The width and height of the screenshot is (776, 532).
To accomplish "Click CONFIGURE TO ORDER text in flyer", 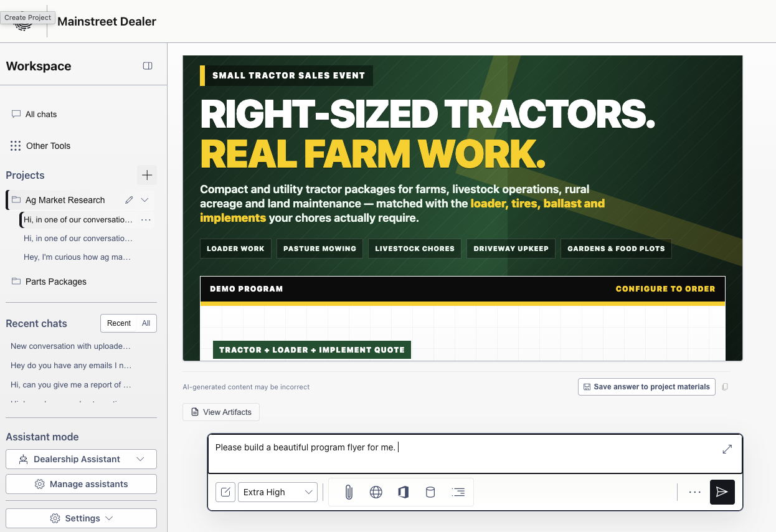I will (x=665, y=289).
